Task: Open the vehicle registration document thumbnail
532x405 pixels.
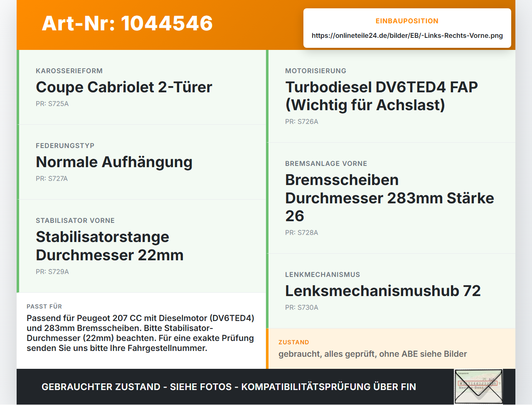Action: click(478, 387)
